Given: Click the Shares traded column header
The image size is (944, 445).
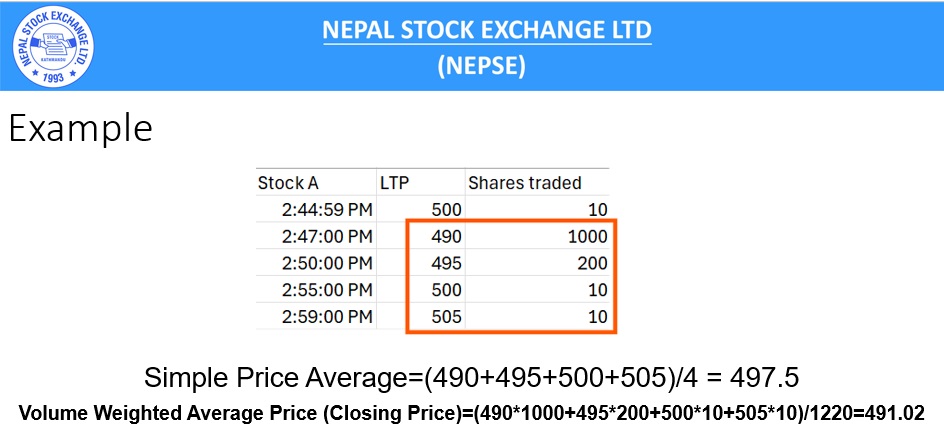Looking at the screenshot, I should click(524, 183).
